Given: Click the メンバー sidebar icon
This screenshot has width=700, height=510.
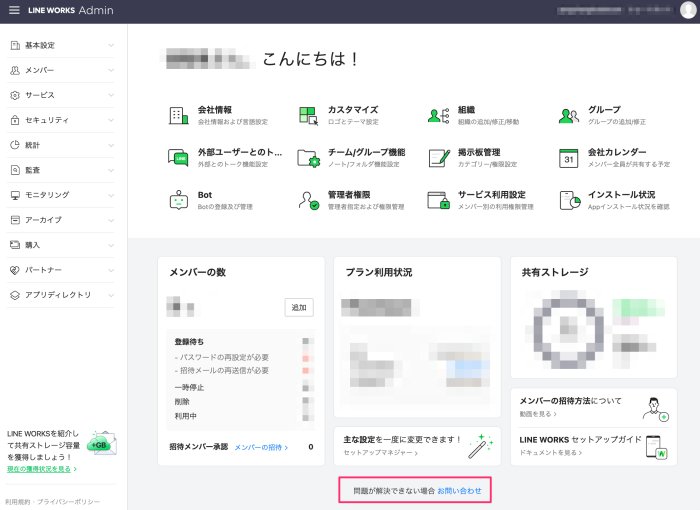Looking at the screenshot, I should [15, 70].
